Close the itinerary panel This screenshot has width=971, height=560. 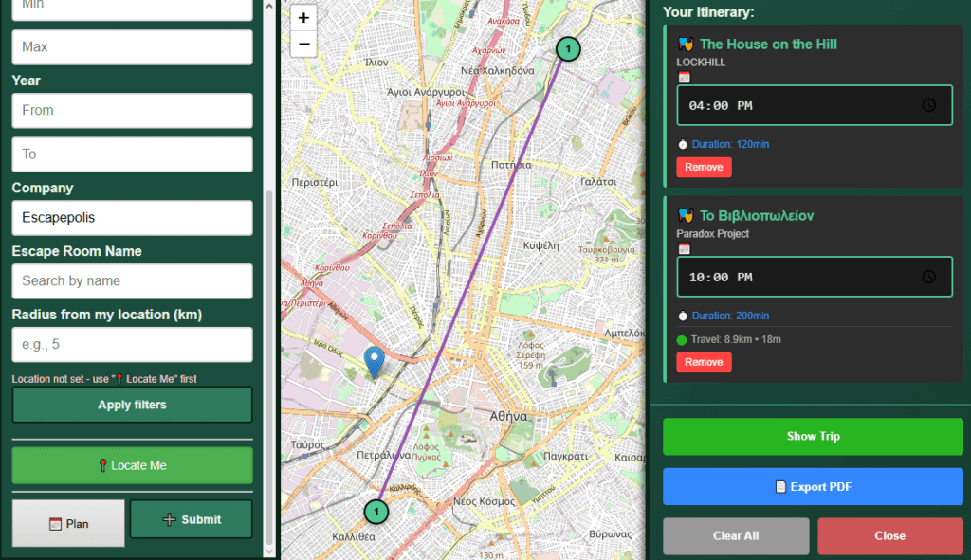coord(889,535)
